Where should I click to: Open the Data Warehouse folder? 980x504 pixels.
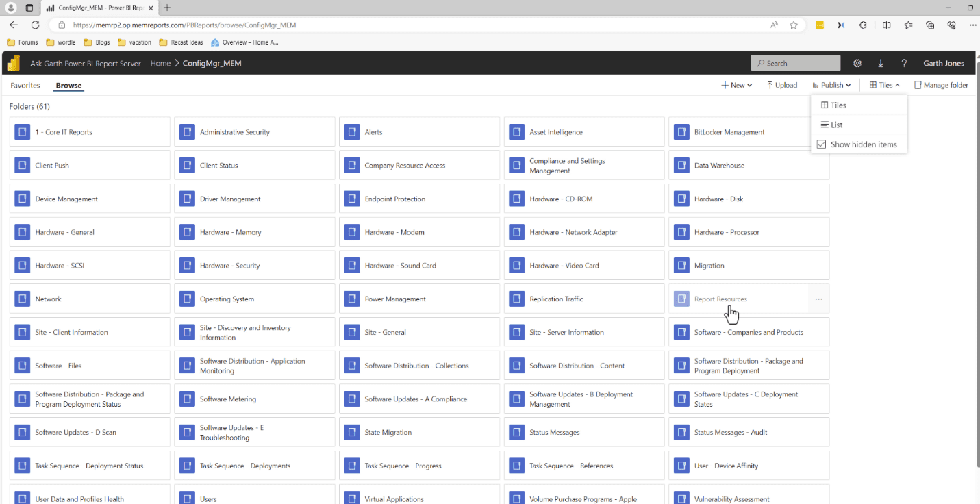pos(749,166)
